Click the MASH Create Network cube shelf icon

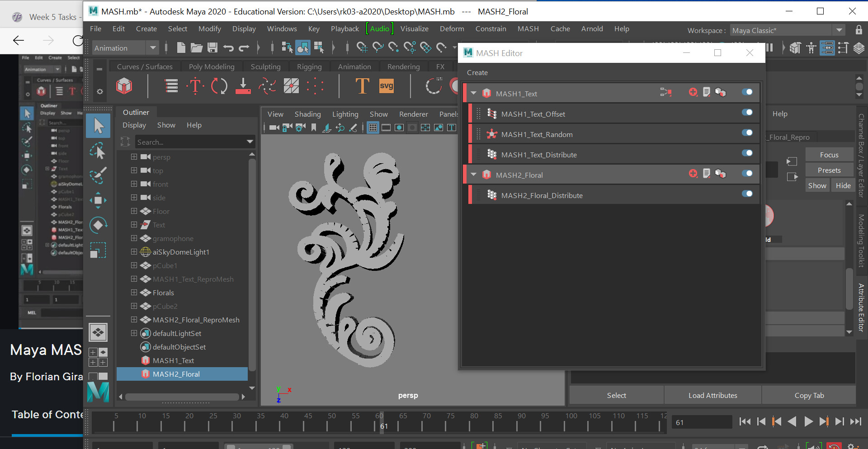point(124,85)
